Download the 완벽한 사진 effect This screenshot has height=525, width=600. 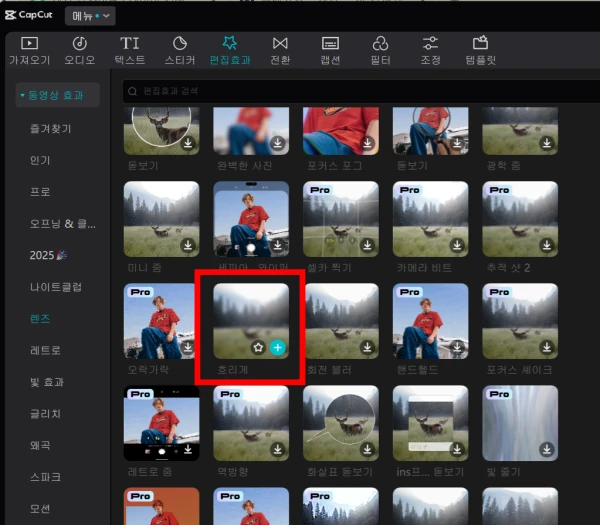[x=278, y=143]
